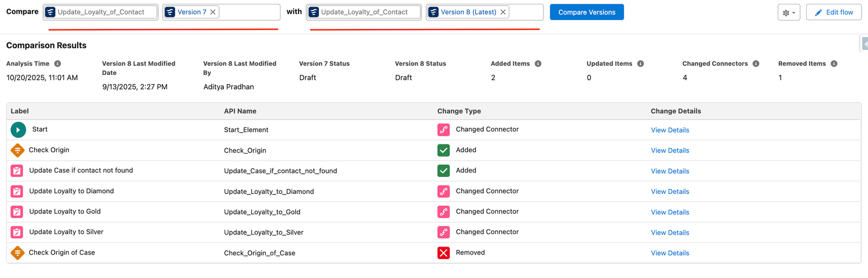This screenshot has width=868, height=278.
Task: Open the settings gear dropdown
Action: coord(788,12)
